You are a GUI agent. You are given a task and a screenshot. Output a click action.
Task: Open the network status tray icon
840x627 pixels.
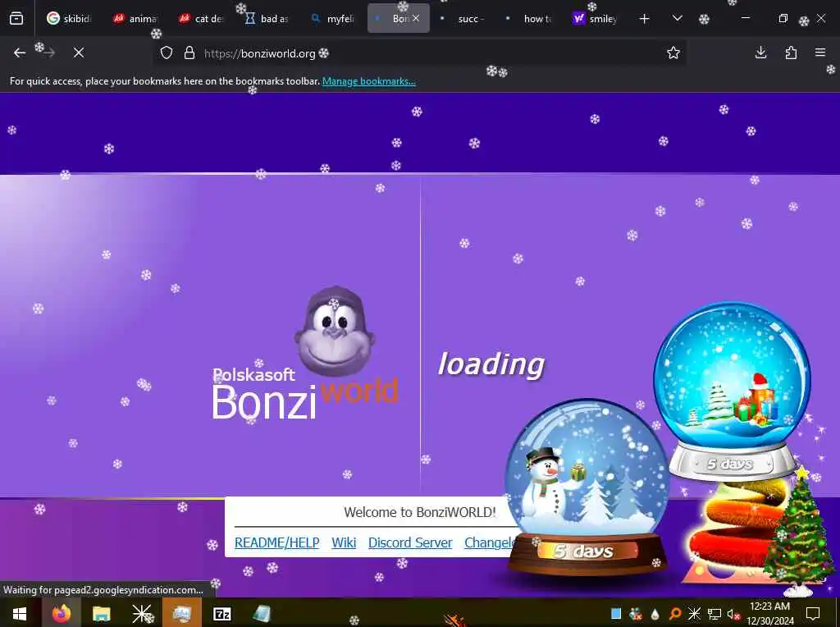point(714,614)
